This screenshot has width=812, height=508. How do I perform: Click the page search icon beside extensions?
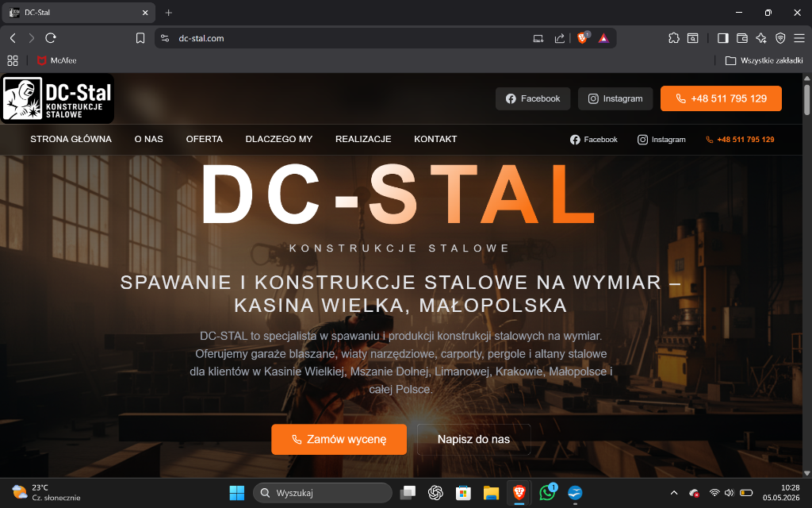pyautogui.click(x=692, y=38)
